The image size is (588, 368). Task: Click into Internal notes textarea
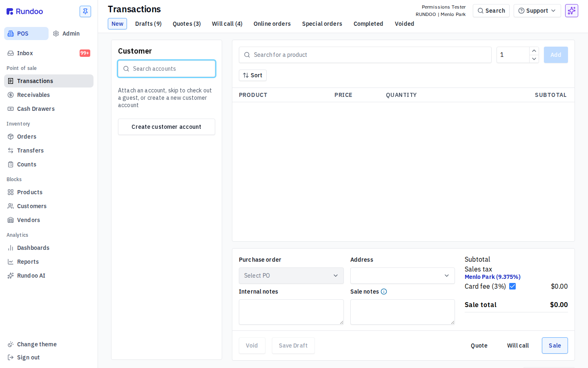[x=291, y=312]
